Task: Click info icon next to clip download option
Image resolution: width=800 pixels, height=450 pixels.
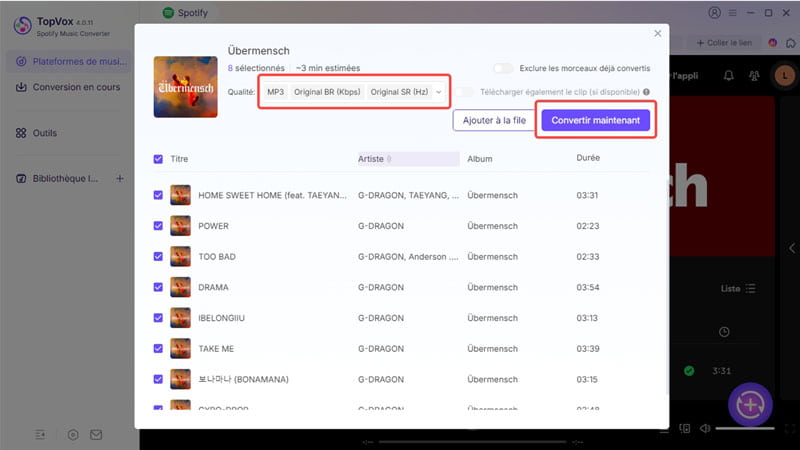Action: (x=646, y=92)
